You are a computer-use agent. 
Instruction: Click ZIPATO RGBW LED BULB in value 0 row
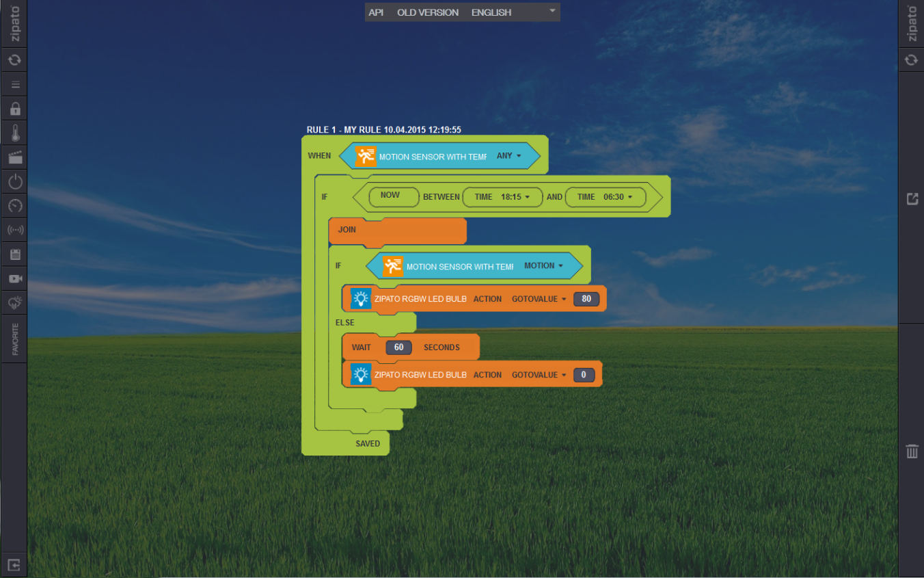(x=420, y=375)
